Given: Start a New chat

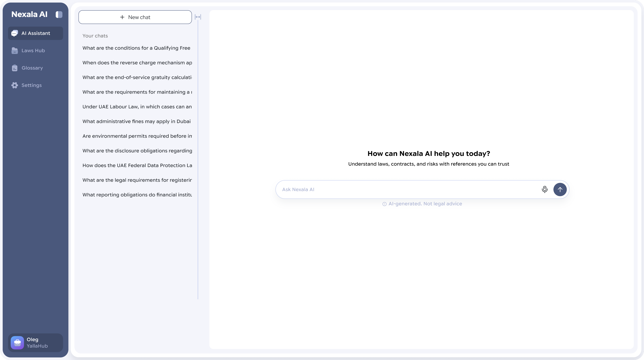Looking at the screenshot, I should click(135, 17).
